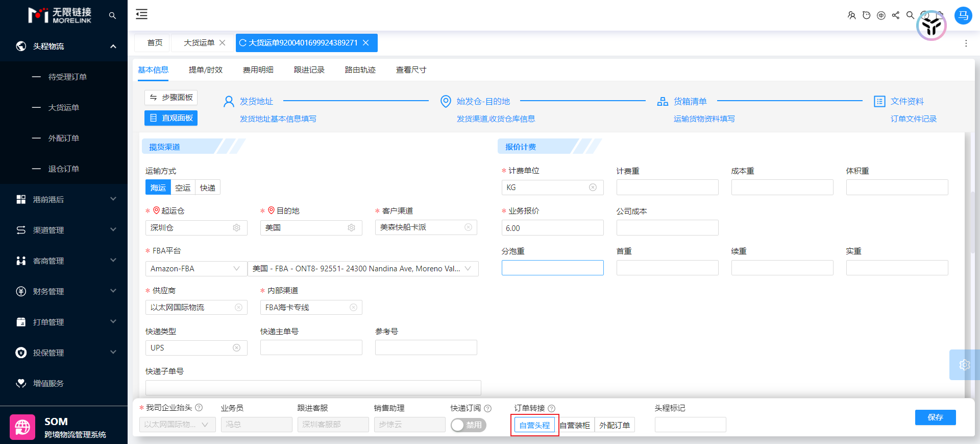The height and width of the screenshot is (444, 980).
Task: Open the FBA warehouse address dropdown
Action: point(363,269)
